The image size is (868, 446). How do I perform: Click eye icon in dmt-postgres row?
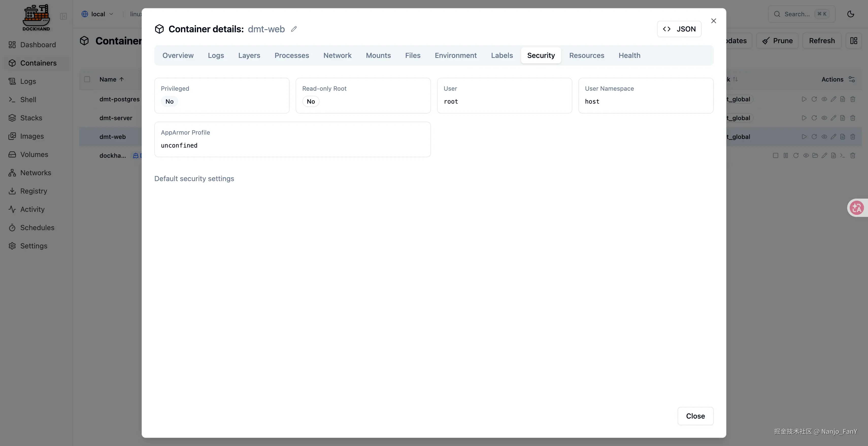[x=824, y=99]
